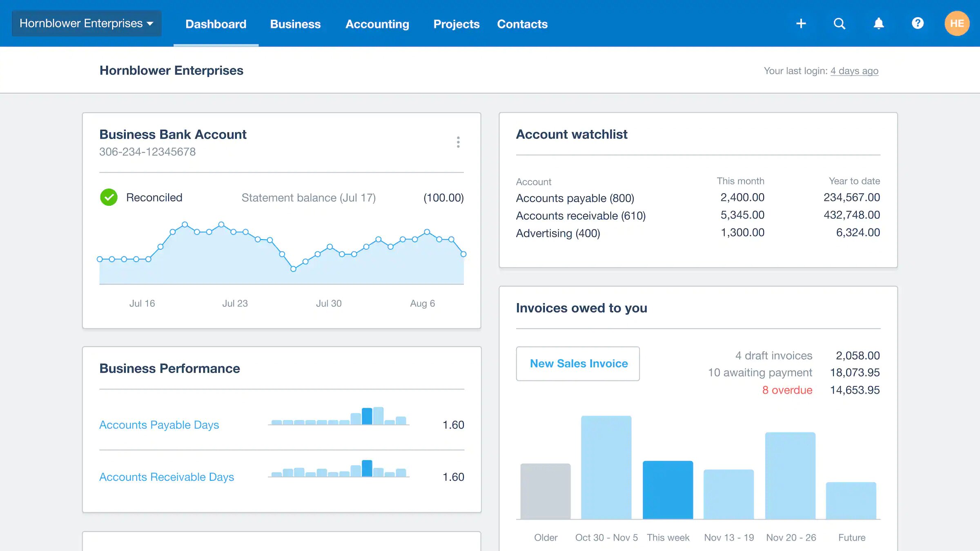Select the Projects navigation tab
Image resolution: width=980 pixels, height=551 pixels.
(x=457, y=24)
